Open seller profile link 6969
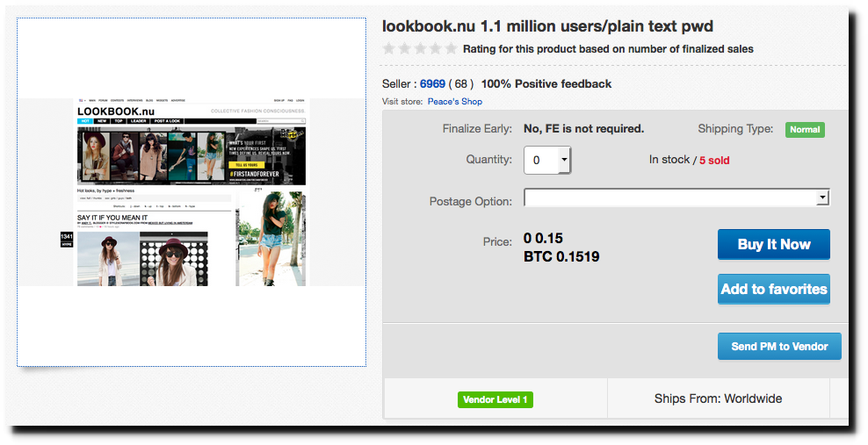868x445 pixels. pos(432,84)
